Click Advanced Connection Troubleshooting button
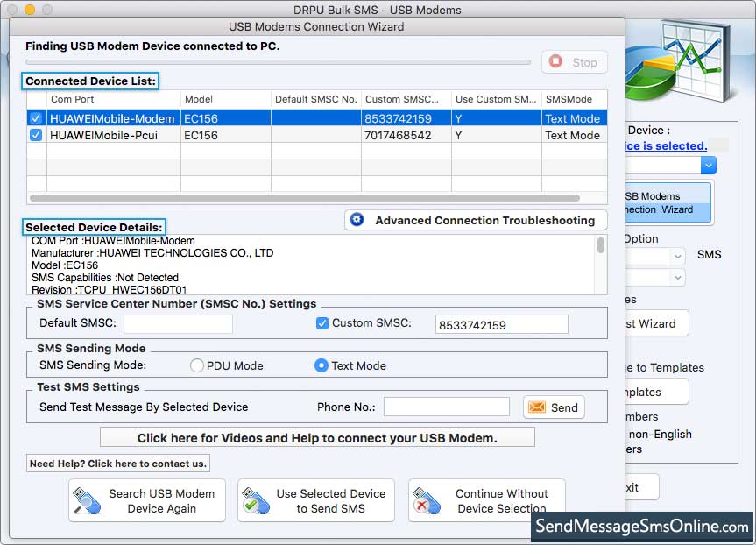The image size is (756, 545). click(476, 220)
